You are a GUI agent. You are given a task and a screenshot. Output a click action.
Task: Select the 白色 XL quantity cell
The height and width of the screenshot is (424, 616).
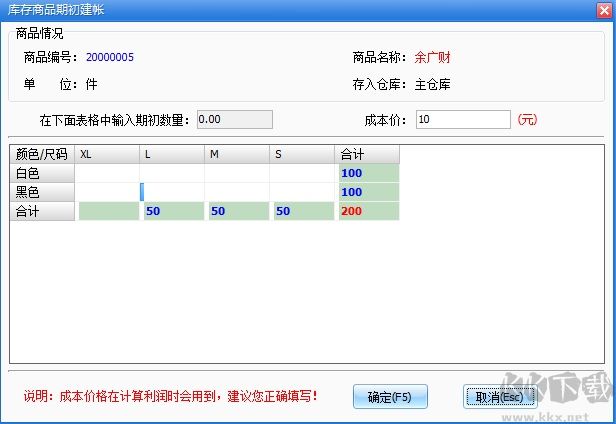tap(107, 173)
